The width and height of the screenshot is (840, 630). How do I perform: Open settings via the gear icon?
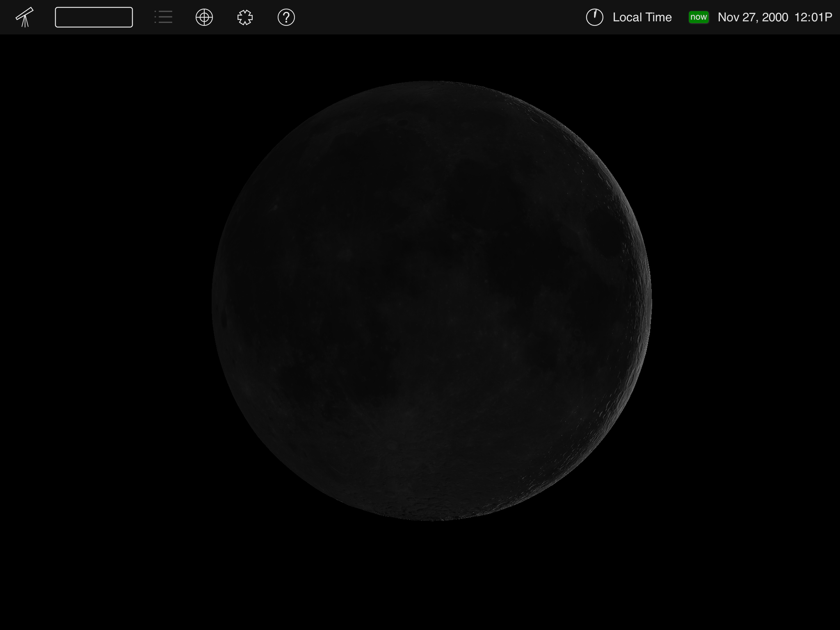click(245, 17)
